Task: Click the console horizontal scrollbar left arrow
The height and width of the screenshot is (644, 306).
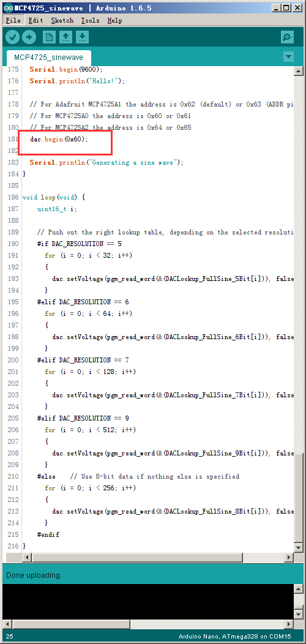Action: pos(7,624)
